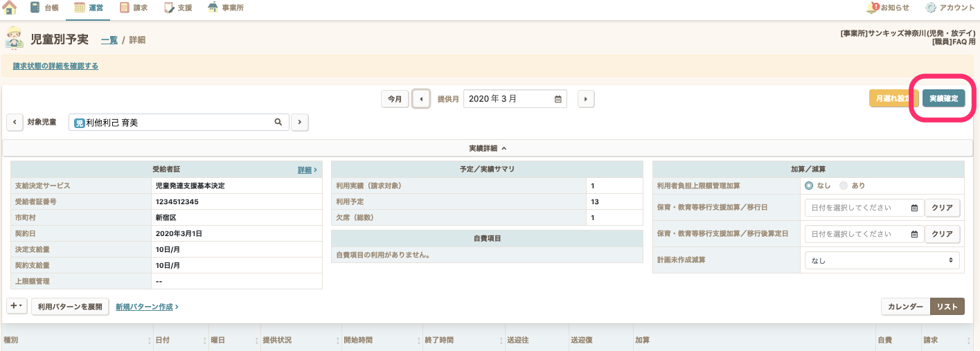Go to previous month arrow

click(x=421, y=99)
